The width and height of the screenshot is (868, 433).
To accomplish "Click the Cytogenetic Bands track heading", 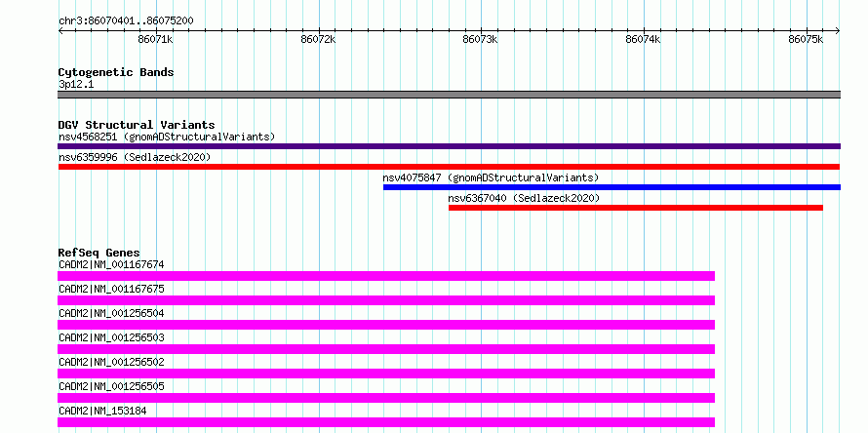I will coord(116,72).
